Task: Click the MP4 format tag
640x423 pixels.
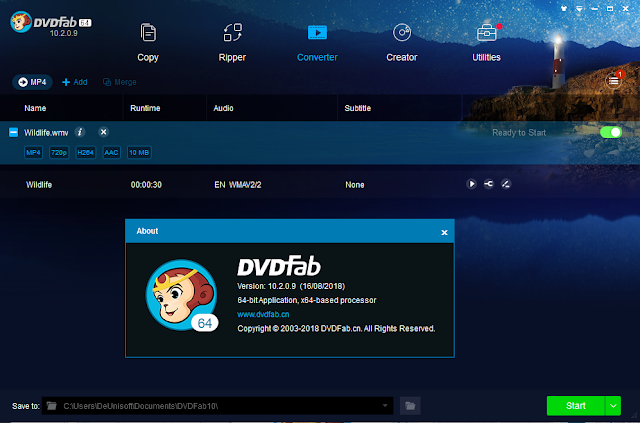Action: coord(33,152)
